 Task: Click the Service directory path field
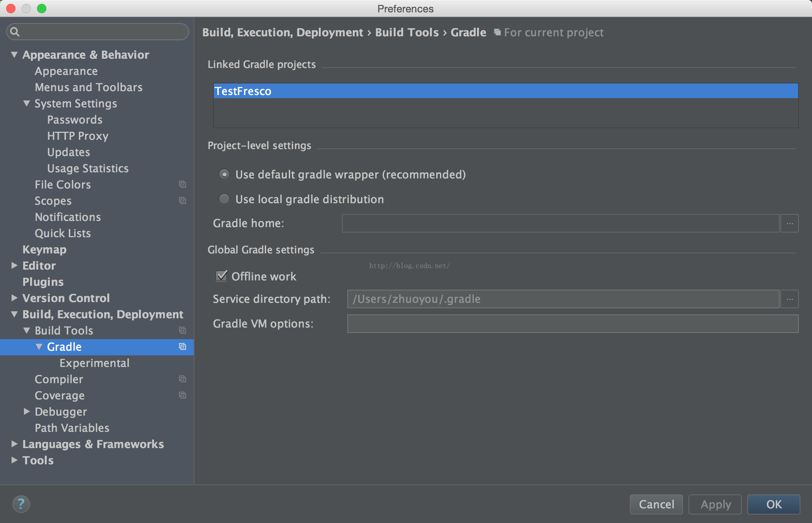click(x=563, y=299)
